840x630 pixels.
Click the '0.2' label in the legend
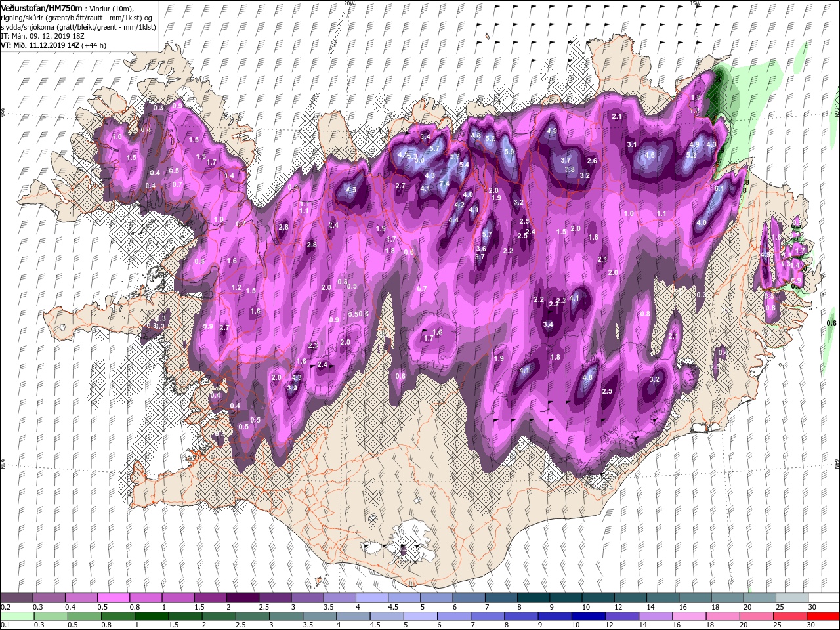(5, 607)
